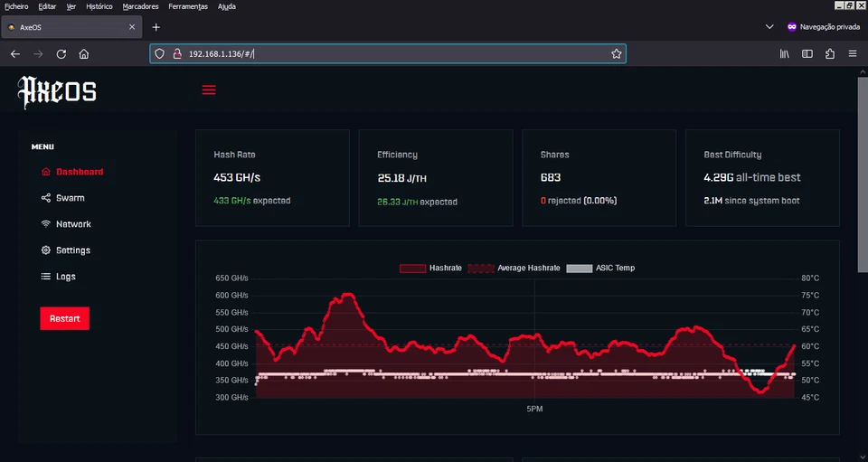The image size is (868, 462).
Task: Open the Ficheiro menu
Action: (16, 6)
